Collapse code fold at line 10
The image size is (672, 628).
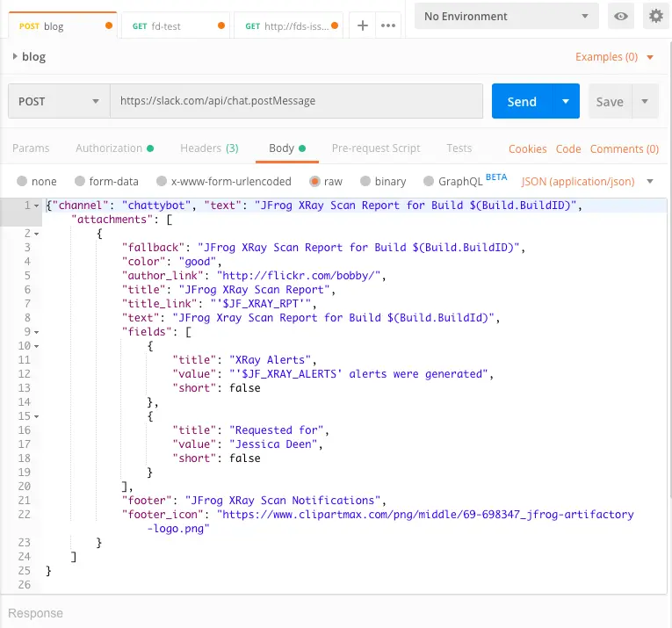(x=36, y=346)
